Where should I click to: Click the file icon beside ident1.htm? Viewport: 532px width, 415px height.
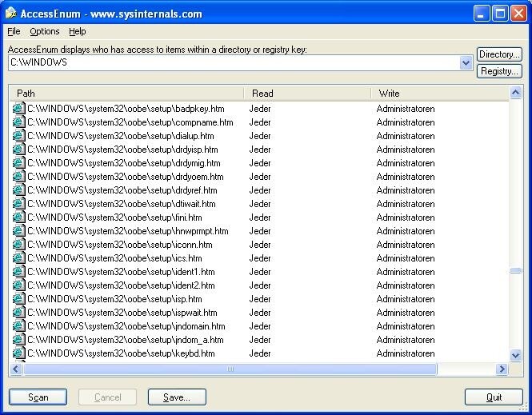click(x=19, y=272)
